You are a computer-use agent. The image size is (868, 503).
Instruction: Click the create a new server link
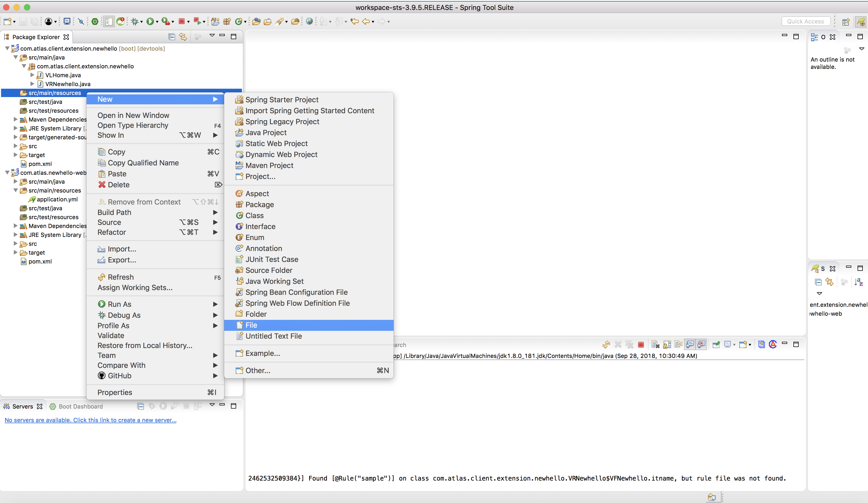[90, 420]
